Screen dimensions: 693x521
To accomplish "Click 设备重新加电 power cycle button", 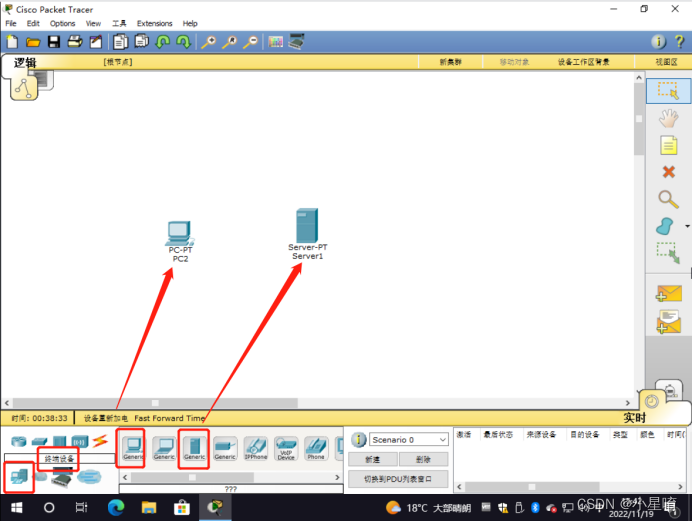I will click(106, 418).
